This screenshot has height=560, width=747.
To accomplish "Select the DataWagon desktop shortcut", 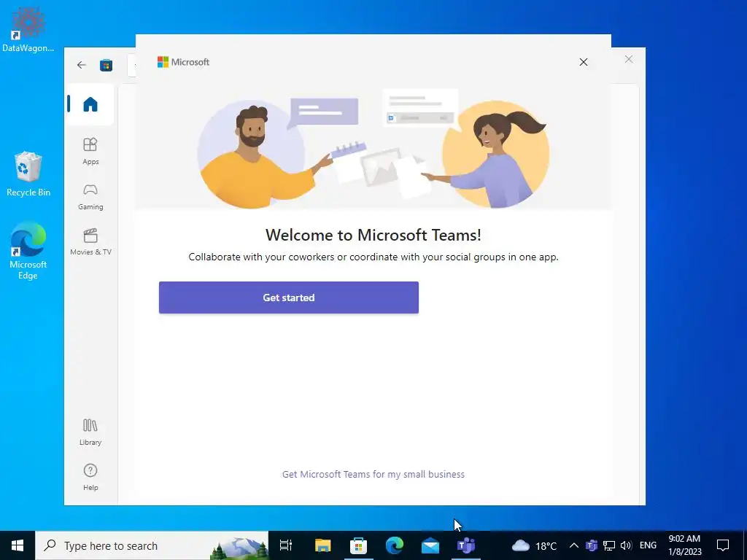I will (x=28, y=29).
